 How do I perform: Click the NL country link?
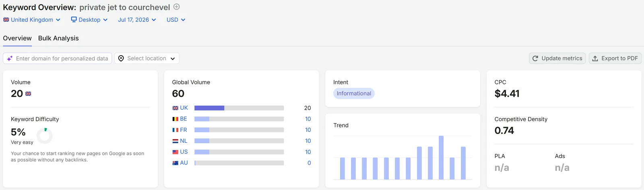point(184,141)
